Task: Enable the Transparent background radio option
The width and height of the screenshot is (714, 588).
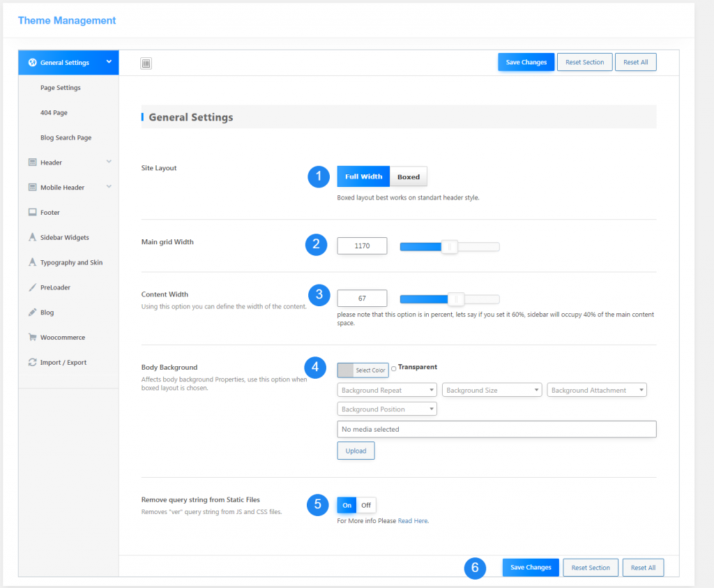Action: point(393,368)
